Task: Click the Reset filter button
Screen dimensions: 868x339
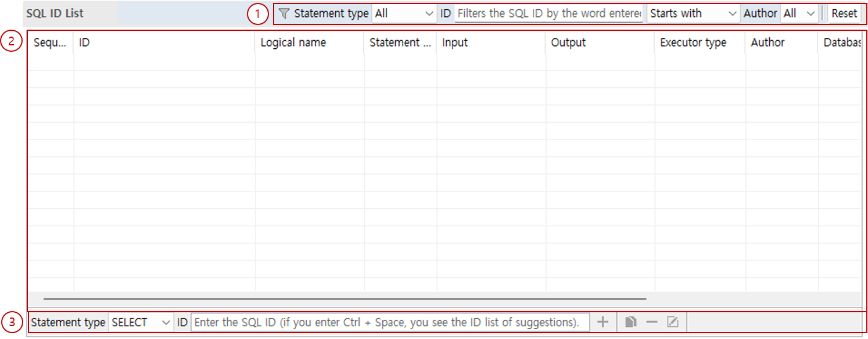Action: click(x=844, y=13)
